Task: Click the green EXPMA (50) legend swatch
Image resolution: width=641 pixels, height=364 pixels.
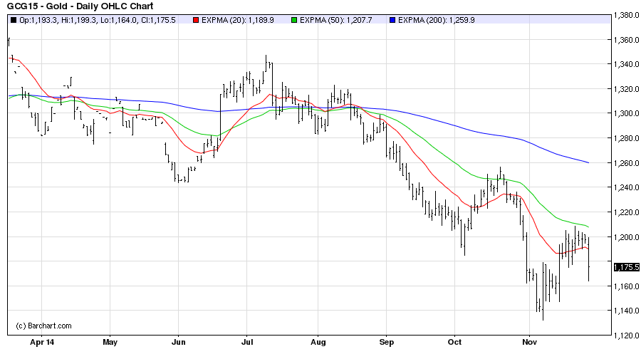Action: (294, 20)
